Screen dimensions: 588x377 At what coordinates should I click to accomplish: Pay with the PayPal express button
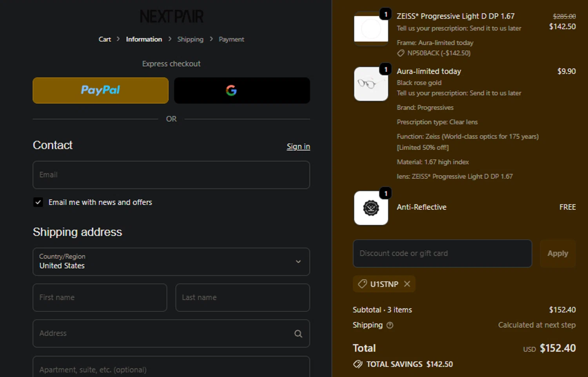click(100, 90)
